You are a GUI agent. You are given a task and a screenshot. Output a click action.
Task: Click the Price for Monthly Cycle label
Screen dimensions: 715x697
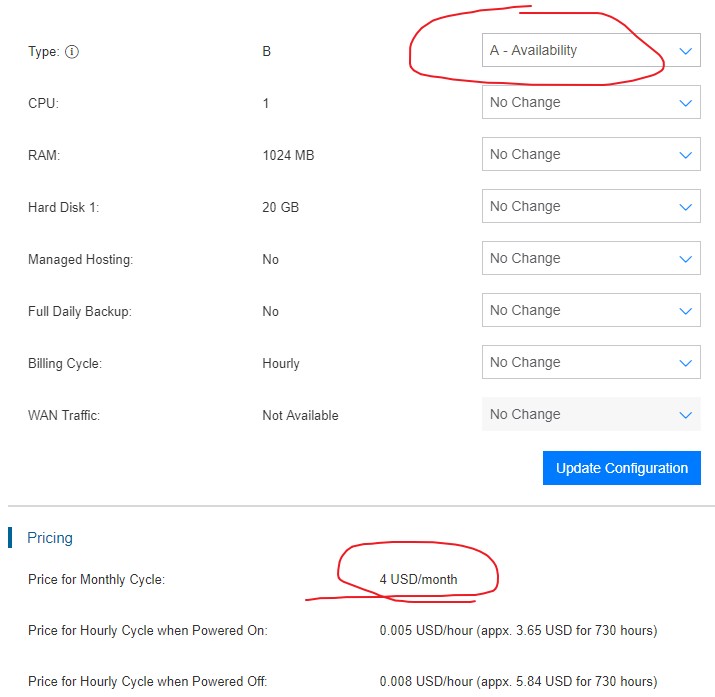coord(96,579)
